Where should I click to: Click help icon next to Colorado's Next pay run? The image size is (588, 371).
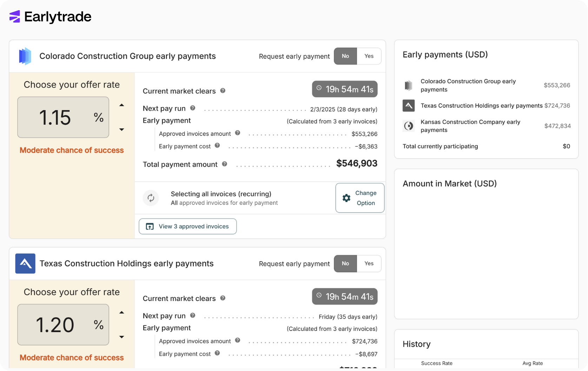pos(193,108)
